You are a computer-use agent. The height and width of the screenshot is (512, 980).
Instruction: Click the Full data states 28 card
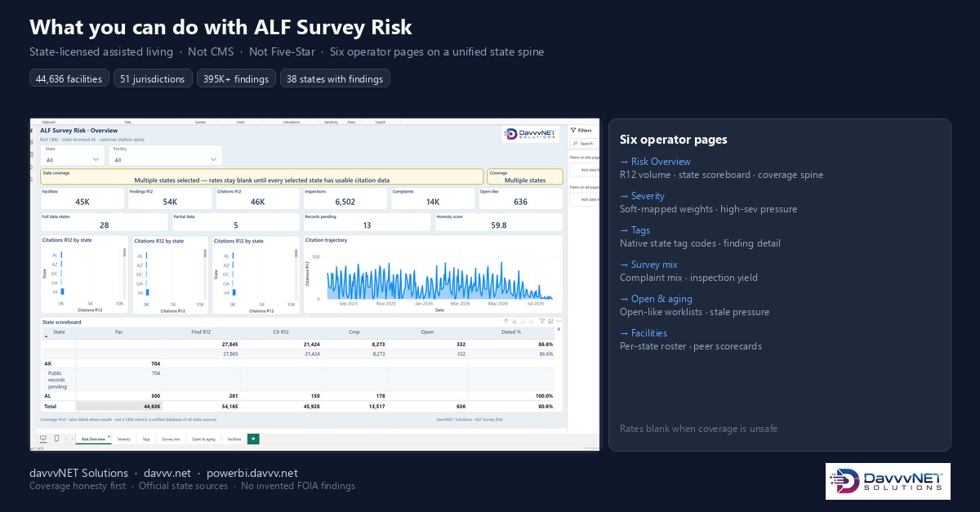105,222
